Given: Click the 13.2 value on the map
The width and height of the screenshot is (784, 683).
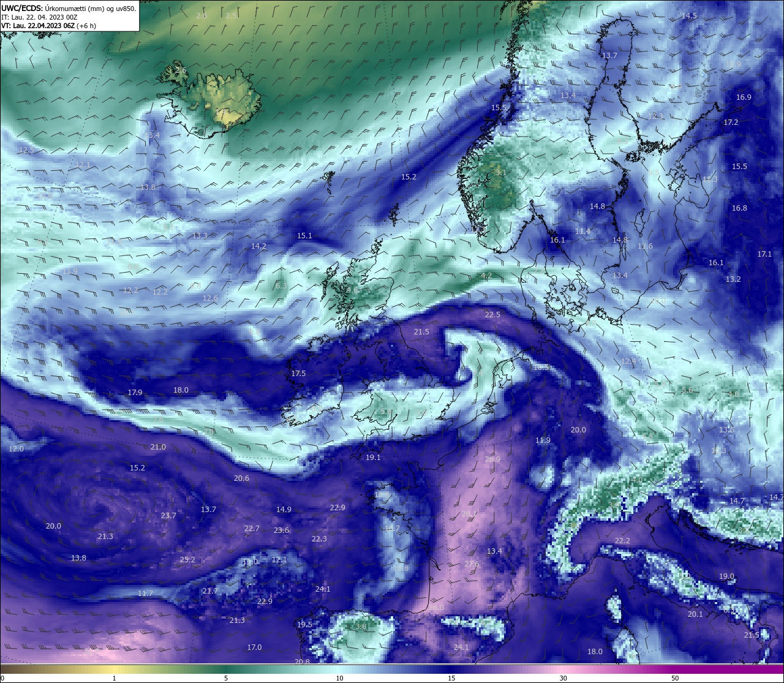Looking at the screenshot, I should [733, 279].
